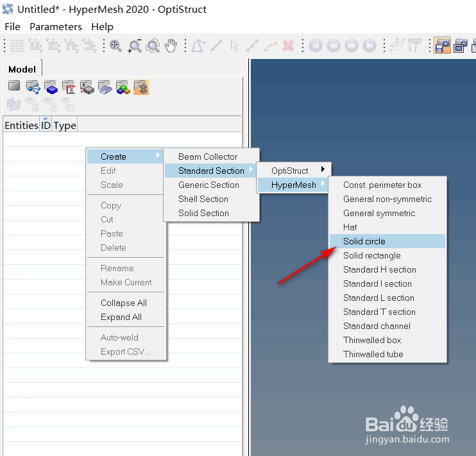Select Thinwalled box option

pyautogui.click(x=387, y=340)
